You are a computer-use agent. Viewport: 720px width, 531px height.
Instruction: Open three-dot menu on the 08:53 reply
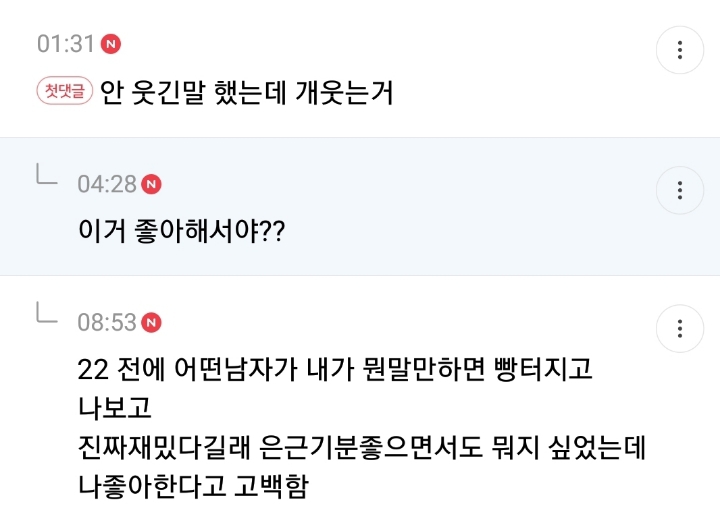(x=680, y=328)
